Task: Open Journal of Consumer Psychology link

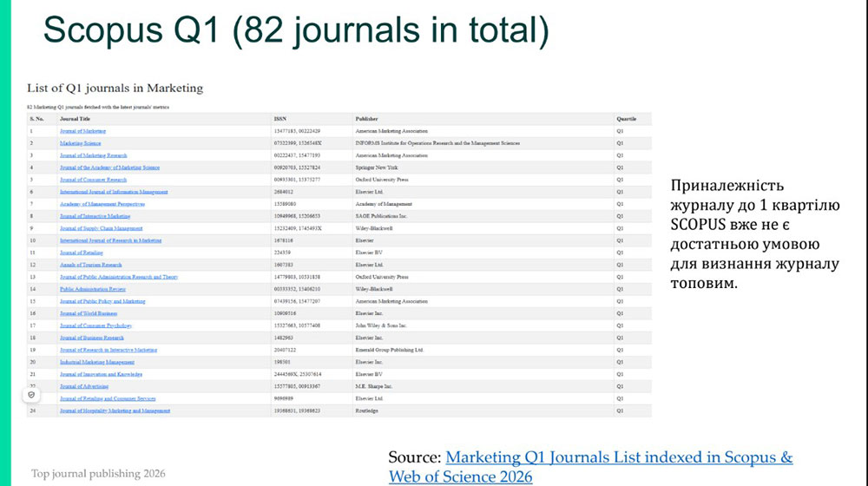Action: [95, 325]
